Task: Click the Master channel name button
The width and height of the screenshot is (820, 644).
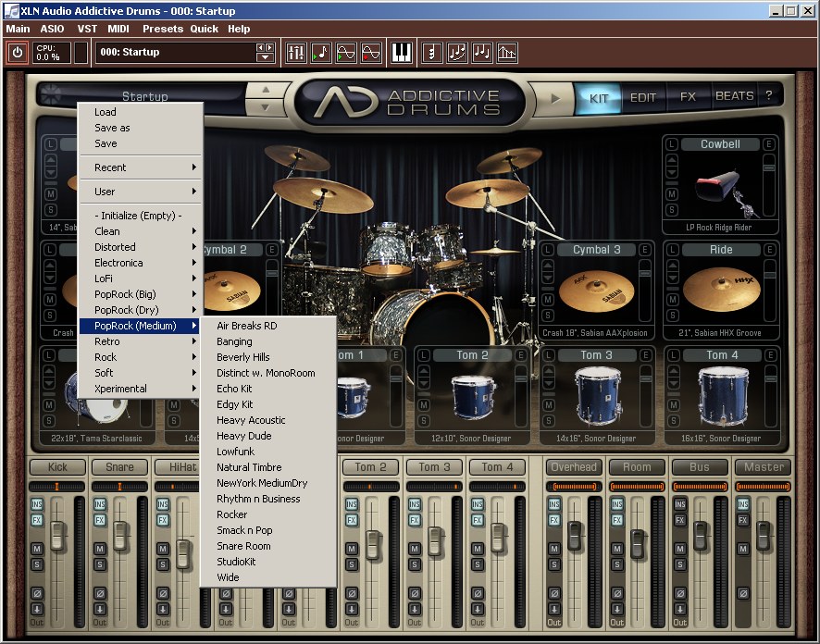Action: [x=764, y=466]
